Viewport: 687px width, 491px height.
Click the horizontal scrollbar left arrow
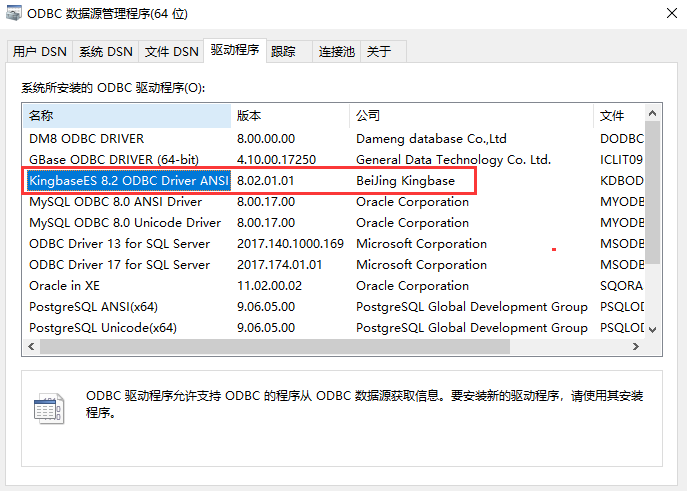coord(31,346)
